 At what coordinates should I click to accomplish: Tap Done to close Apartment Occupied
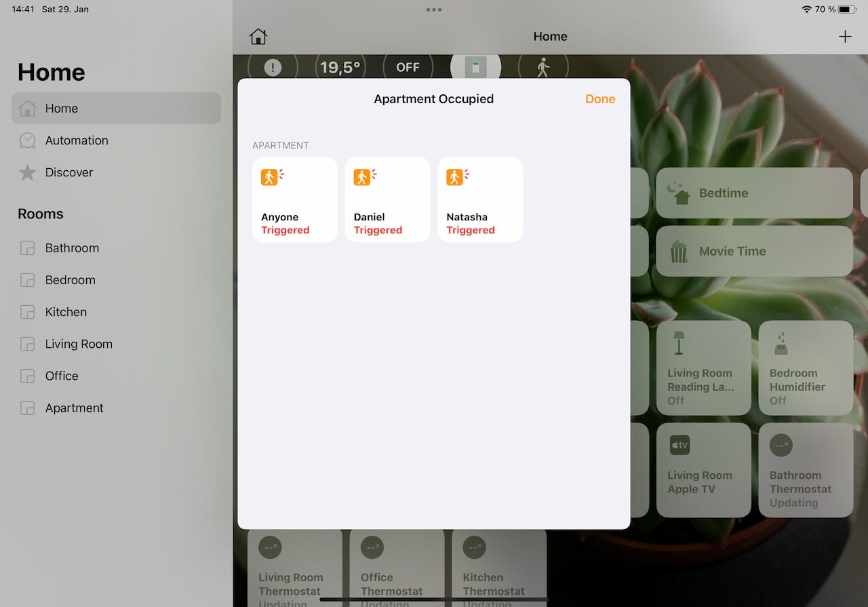[x=600, y=99]
